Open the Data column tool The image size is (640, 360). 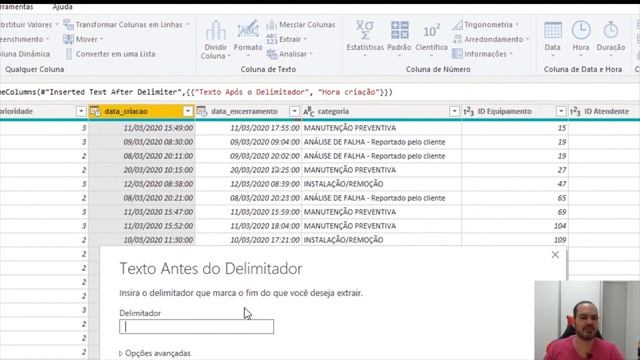click(x=553, y=39)
